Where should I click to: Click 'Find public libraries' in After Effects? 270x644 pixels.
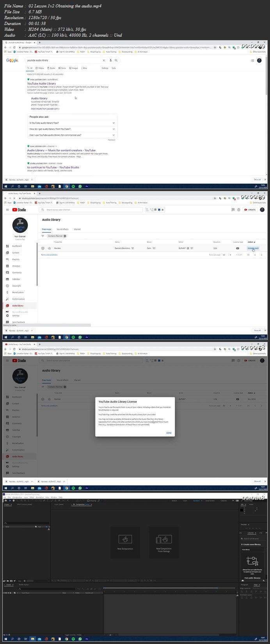pos(252,578)
